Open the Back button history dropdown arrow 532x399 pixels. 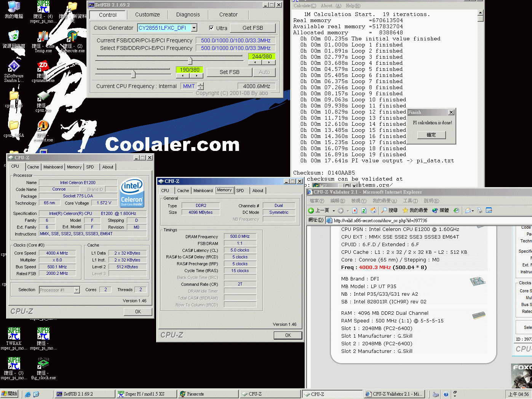pyautogui.click(x=334, y=210)
